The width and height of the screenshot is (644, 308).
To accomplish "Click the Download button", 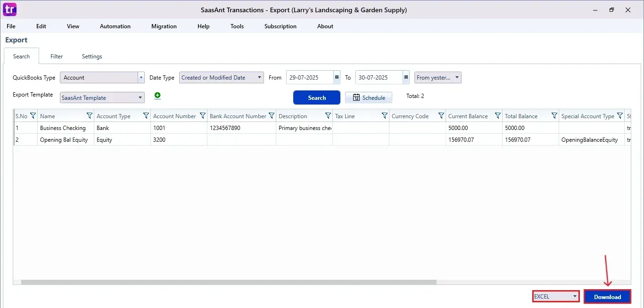I will pyautogui.click(x=608, y=297).
